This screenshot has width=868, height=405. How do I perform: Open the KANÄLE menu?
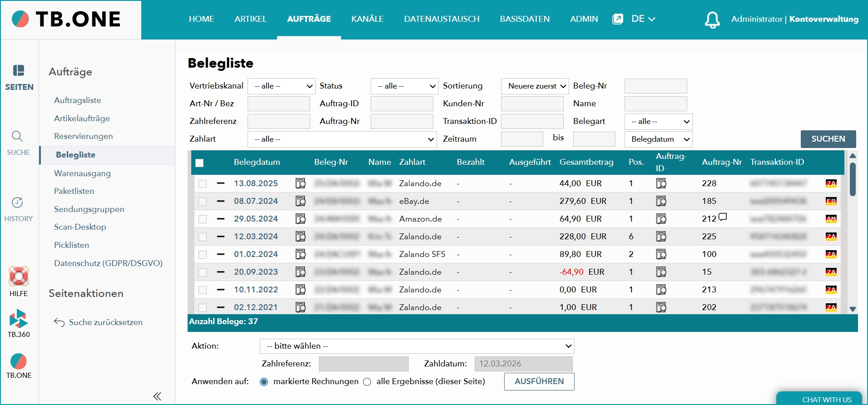click(367, 19)
